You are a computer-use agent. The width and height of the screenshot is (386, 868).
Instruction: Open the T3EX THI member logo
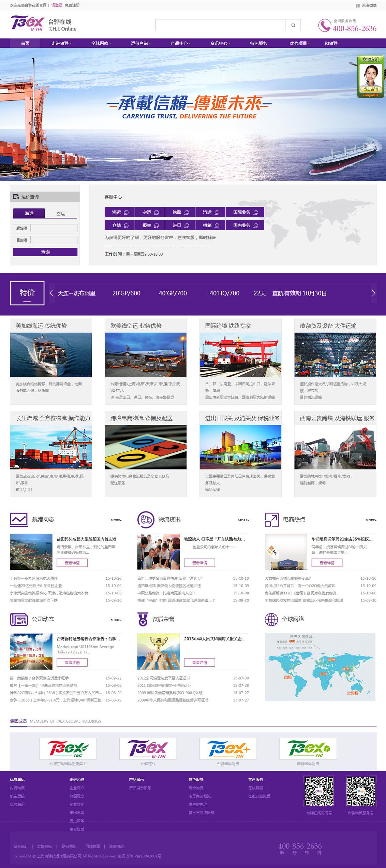click(x=228, y=749)
